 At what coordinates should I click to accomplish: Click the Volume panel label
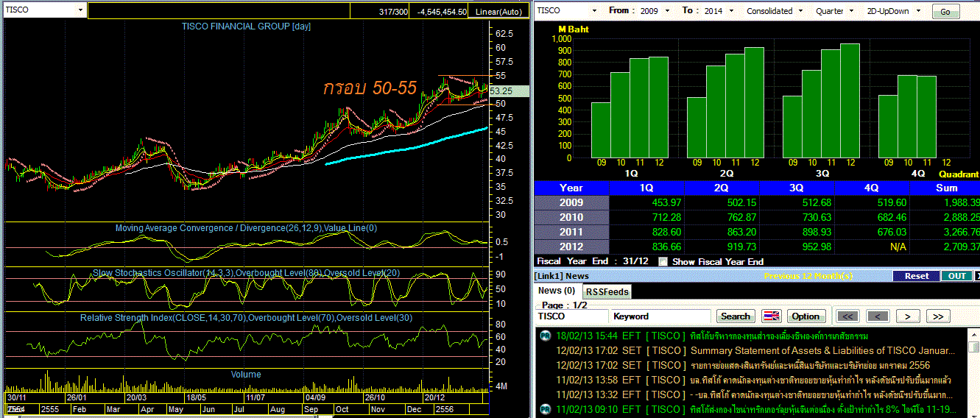click(x=246, y=375)
